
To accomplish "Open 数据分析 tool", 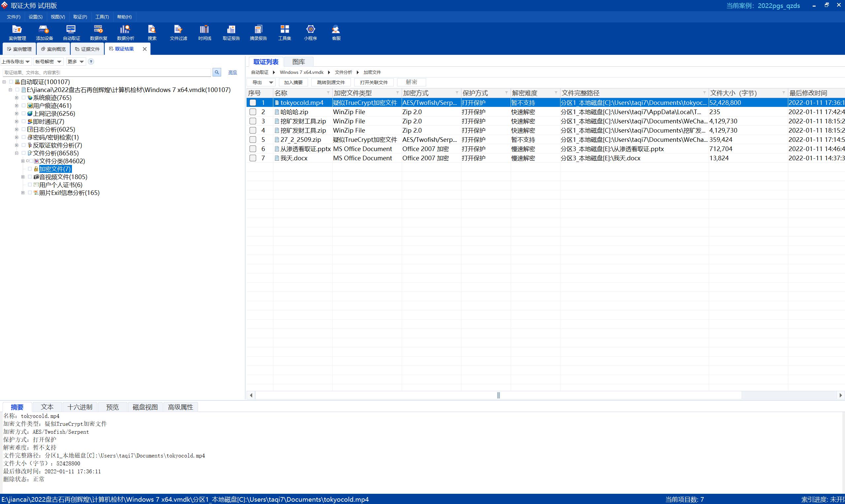I will (125, 33).
